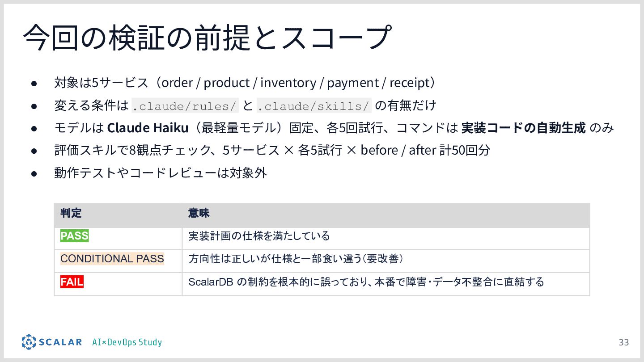Click the Scalar logo icon

(x=28, y=342)
